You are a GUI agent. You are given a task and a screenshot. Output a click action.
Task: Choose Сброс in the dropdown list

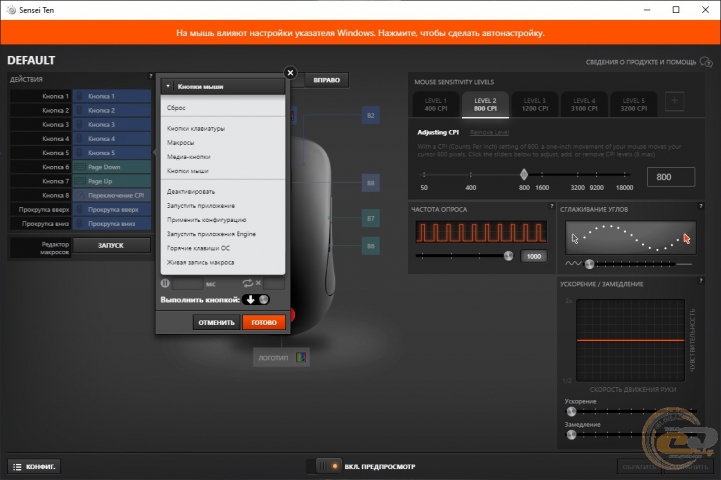(223, 108)
